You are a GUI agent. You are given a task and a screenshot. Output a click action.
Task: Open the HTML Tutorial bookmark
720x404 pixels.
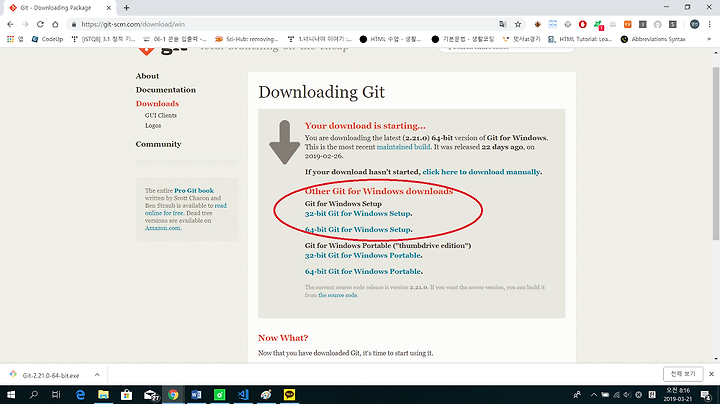(580, 39)
